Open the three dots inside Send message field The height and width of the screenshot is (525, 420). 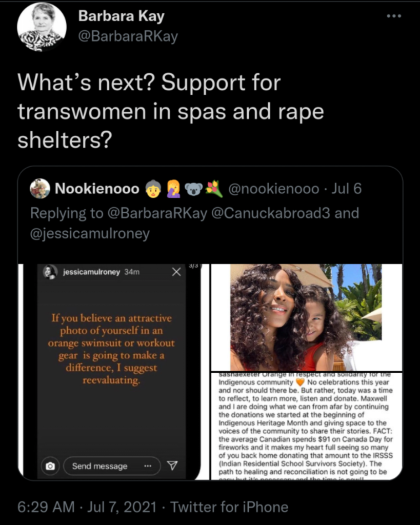click(148, 466)
